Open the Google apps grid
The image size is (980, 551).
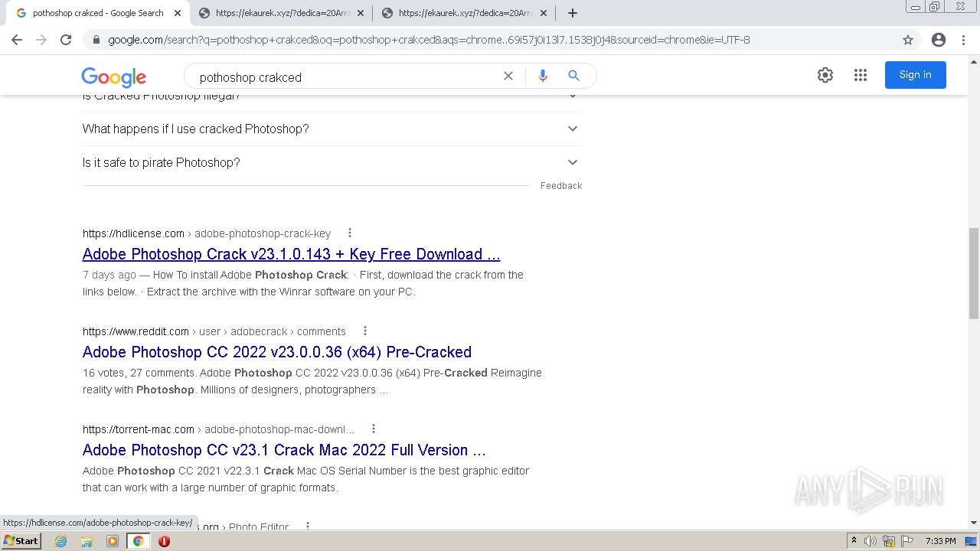tap(861, 75)
